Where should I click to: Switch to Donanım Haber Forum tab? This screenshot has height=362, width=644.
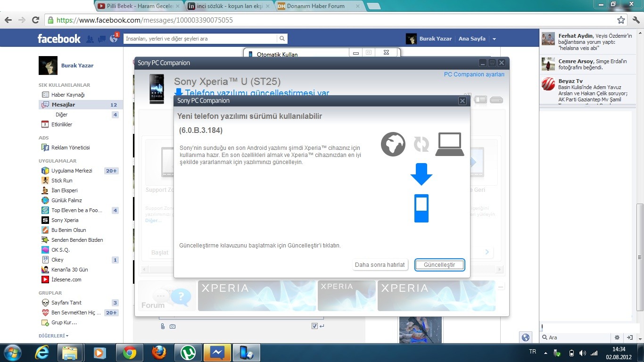coord(320,6)
